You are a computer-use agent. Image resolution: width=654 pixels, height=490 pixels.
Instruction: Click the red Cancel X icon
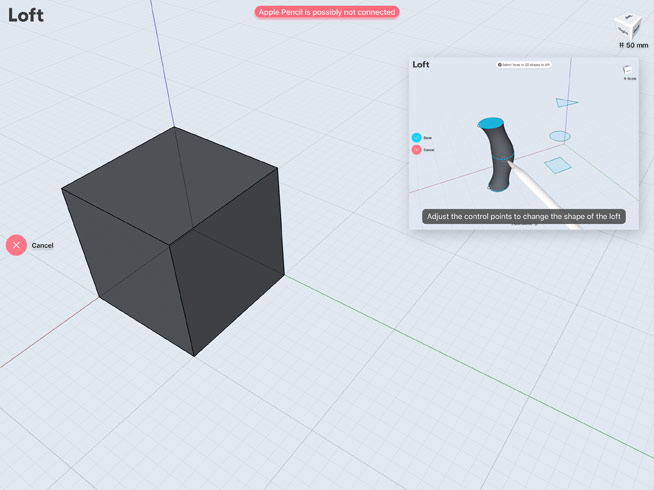pyautogui.click(x=16, y=245)
